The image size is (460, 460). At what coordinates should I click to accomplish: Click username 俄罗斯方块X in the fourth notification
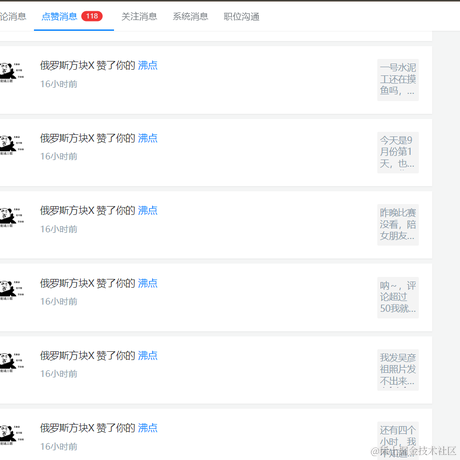coord(67,283)
